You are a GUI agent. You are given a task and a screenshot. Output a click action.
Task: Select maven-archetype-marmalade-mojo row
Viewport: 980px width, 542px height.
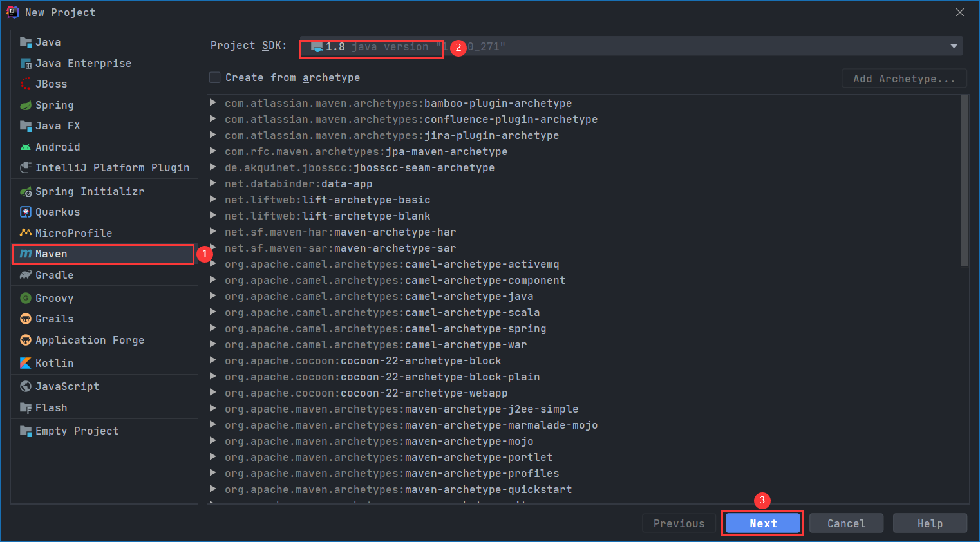point(585,425)
